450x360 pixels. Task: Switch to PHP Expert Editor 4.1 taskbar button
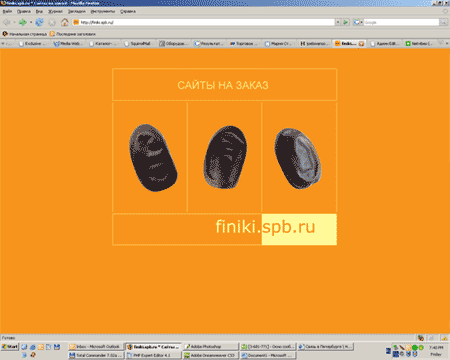coord(153,355)
